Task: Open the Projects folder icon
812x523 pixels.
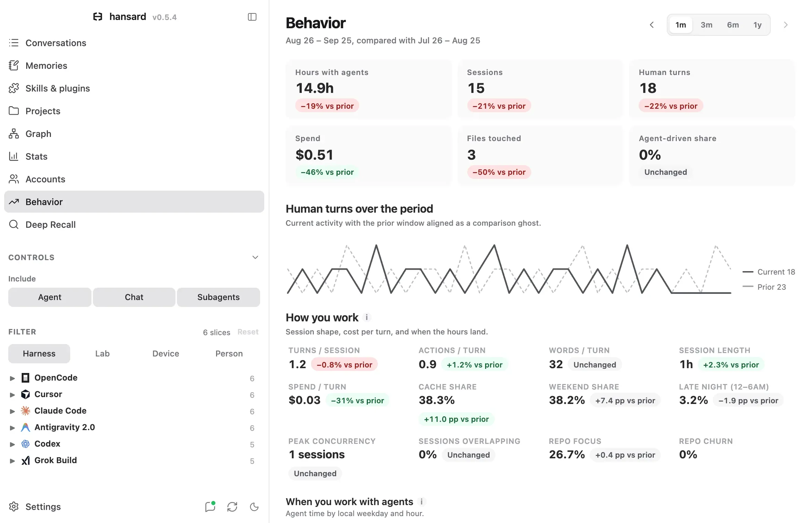Action: [14, 111]
